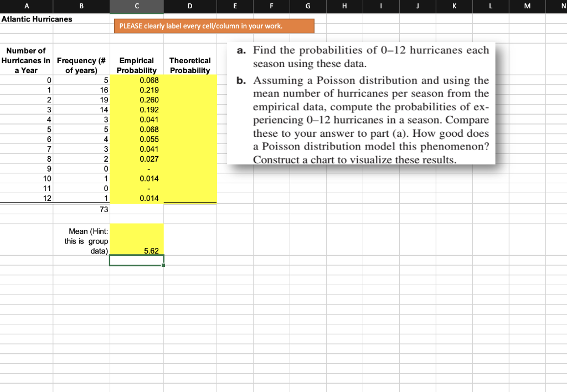Select column F header
This screenshot has height=392, width=567.
(271, 6)
